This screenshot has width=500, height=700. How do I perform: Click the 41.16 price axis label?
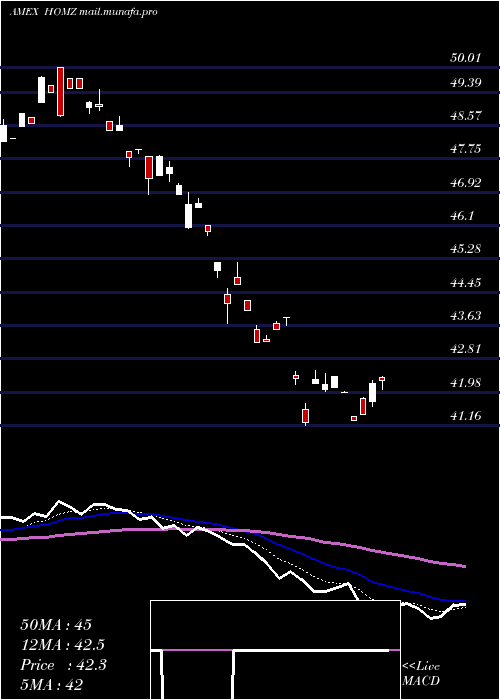[x=465, y=416]
